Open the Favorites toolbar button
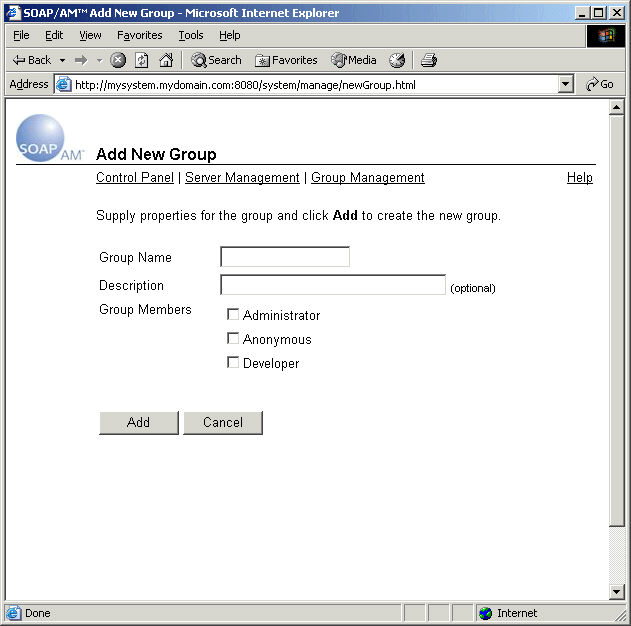Viewport: 631px width, 626px height. pos(286,60)
